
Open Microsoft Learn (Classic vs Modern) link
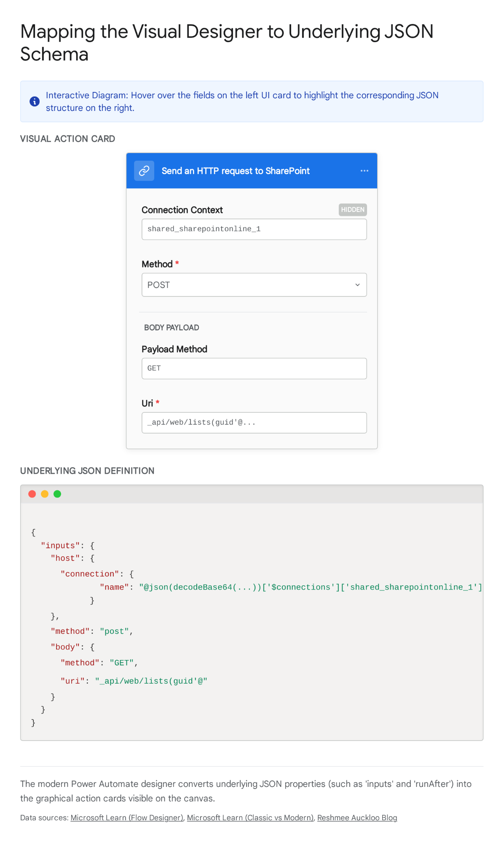(x=250, y=818)
